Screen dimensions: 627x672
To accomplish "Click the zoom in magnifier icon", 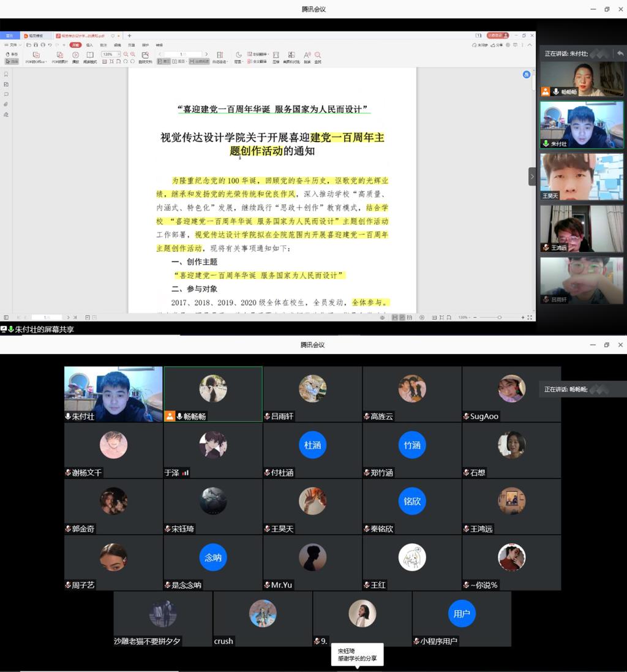I will click(x=133, y=55).
